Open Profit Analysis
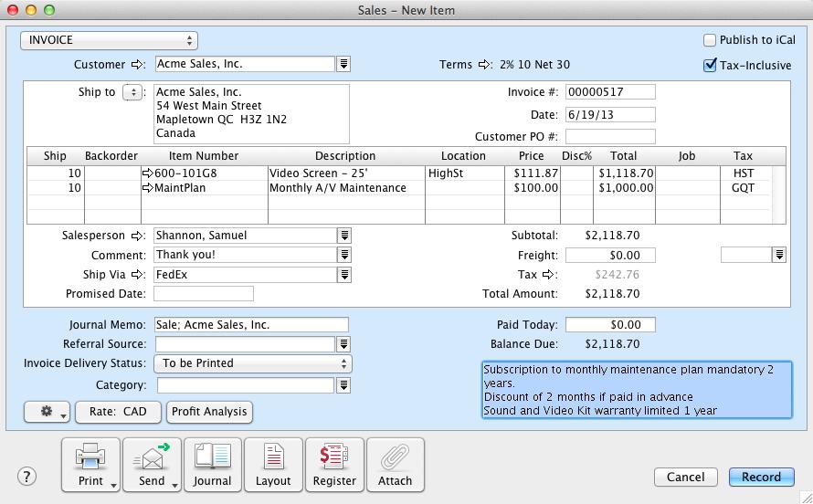 [209, 412]
